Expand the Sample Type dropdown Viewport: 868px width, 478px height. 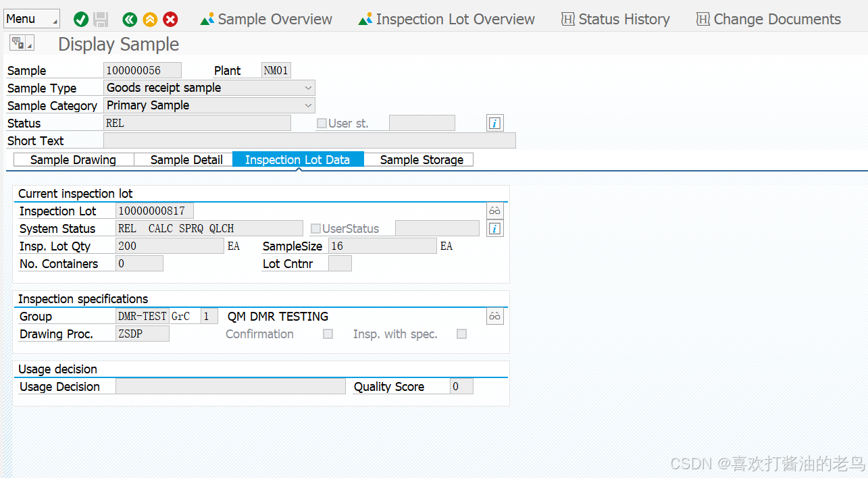[x=309, y=88]
